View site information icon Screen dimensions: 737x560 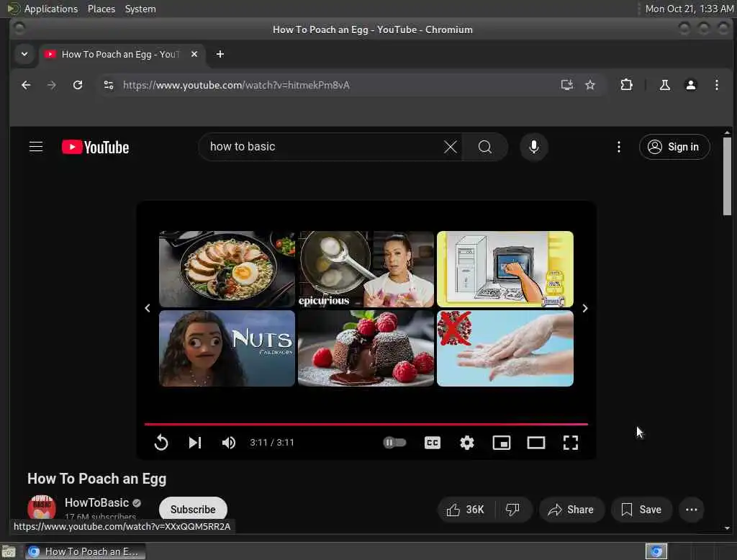coord(109,85)
